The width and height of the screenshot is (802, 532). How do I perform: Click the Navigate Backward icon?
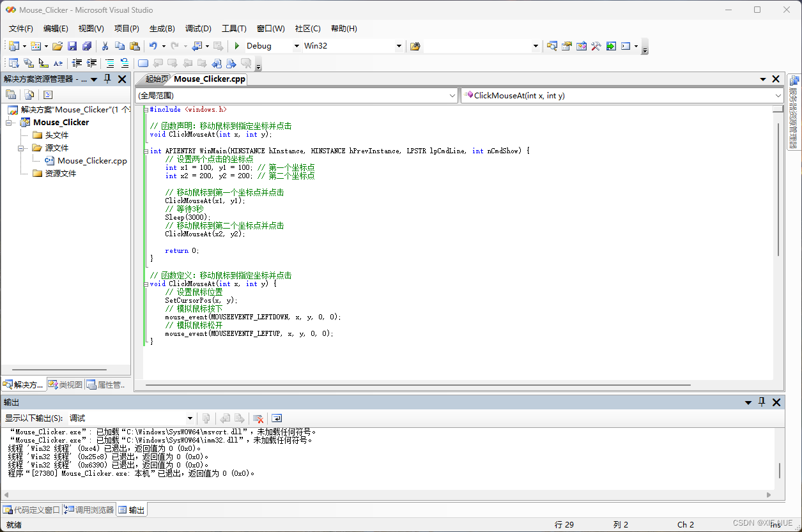(x=197, y=46)
